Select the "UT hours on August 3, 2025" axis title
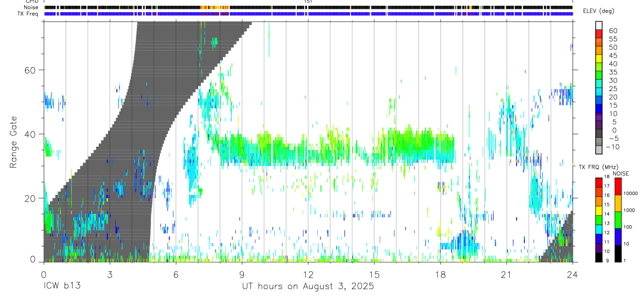The width and height of the screenshot is (644, 297). 308,287
